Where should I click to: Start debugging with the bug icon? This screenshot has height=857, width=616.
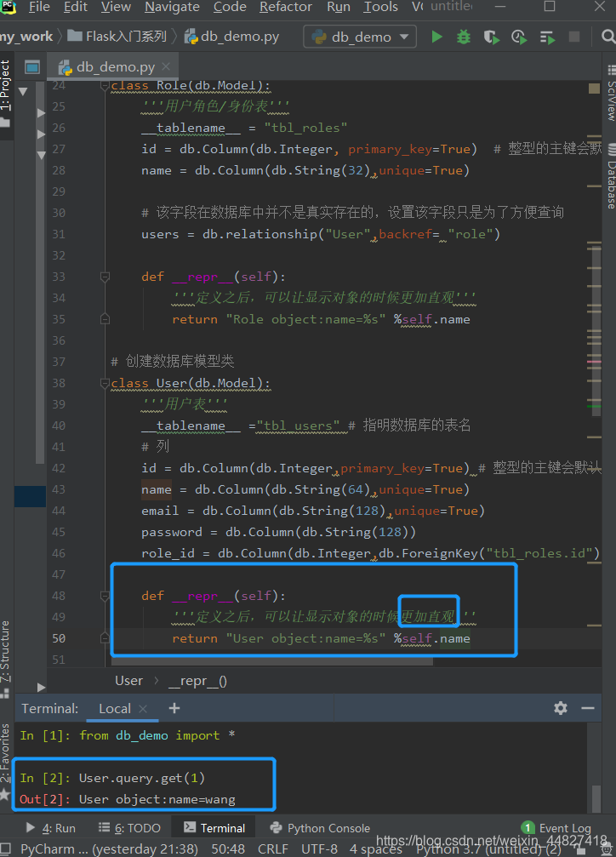(464, 37)
